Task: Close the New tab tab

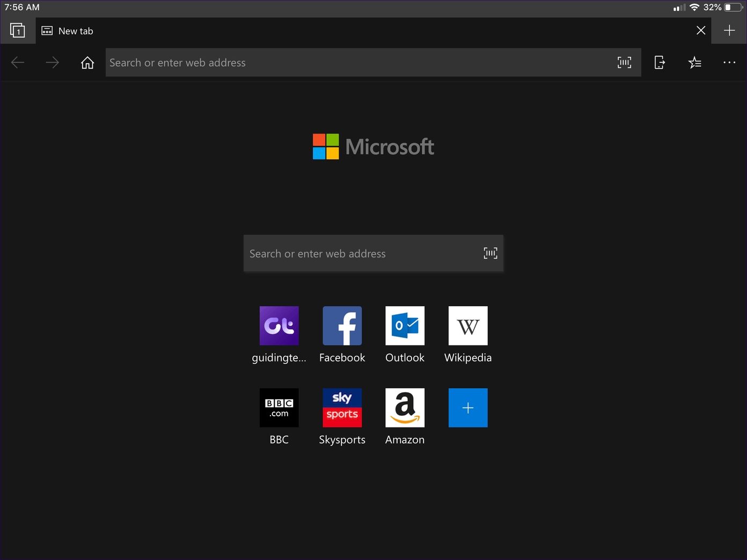Action: tap(701, 31)
